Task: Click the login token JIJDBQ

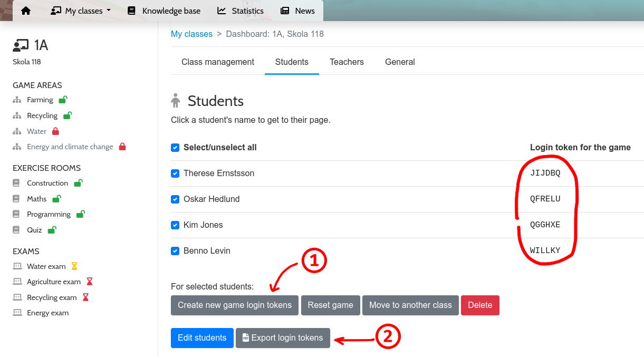Action: click(x=545, y=173)
